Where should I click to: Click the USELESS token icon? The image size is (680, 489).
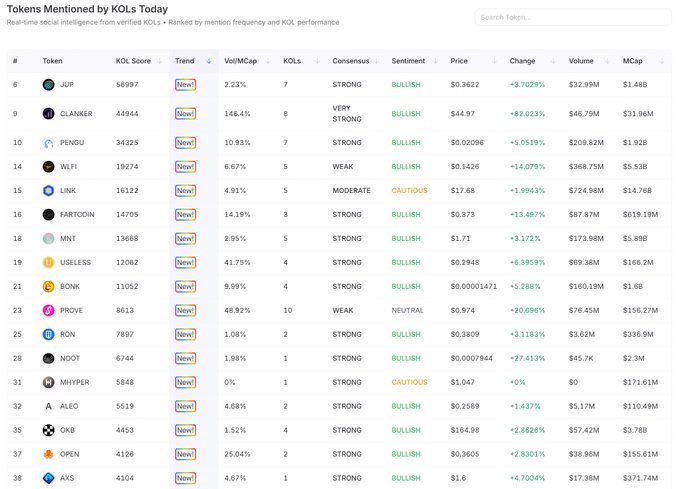pos(48,262)
